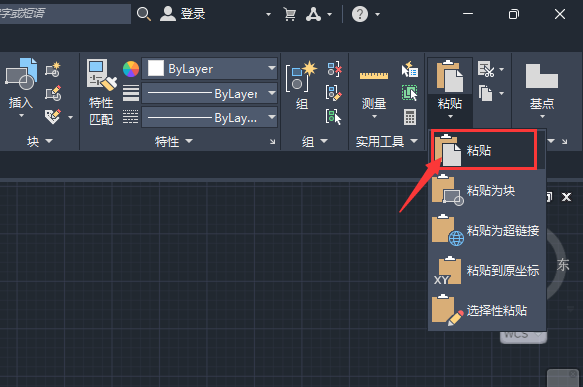Open the Measure (测量) tool

374,76
